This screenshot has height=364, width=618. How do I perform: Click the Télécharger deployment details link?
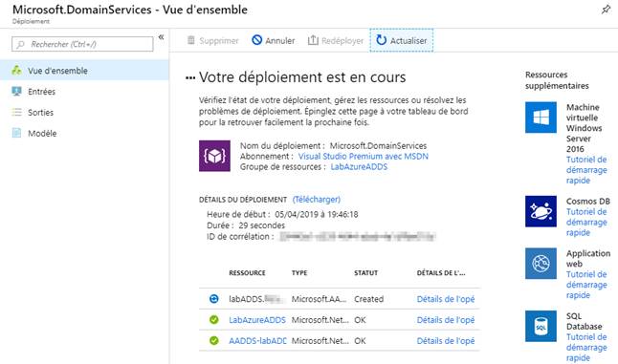click(x=317, y=200)
